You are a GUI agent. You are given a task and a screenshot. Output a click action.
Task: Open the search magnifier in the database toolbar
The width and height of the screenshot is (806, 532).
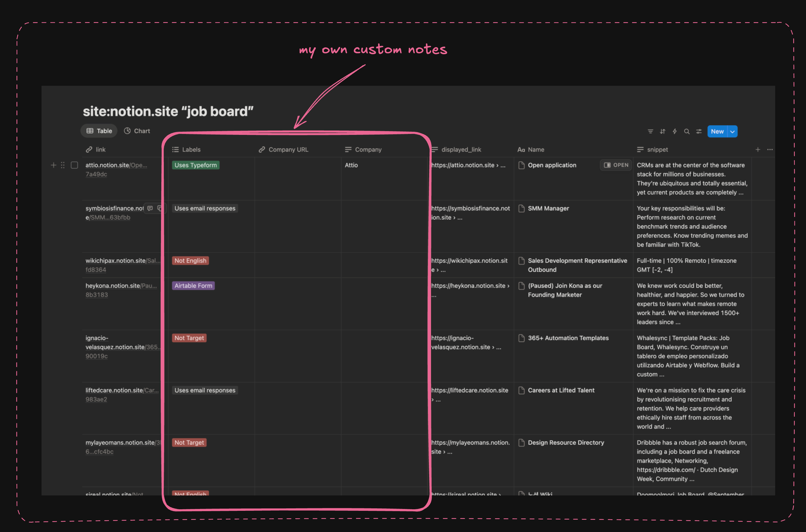[x=687, y=131]
